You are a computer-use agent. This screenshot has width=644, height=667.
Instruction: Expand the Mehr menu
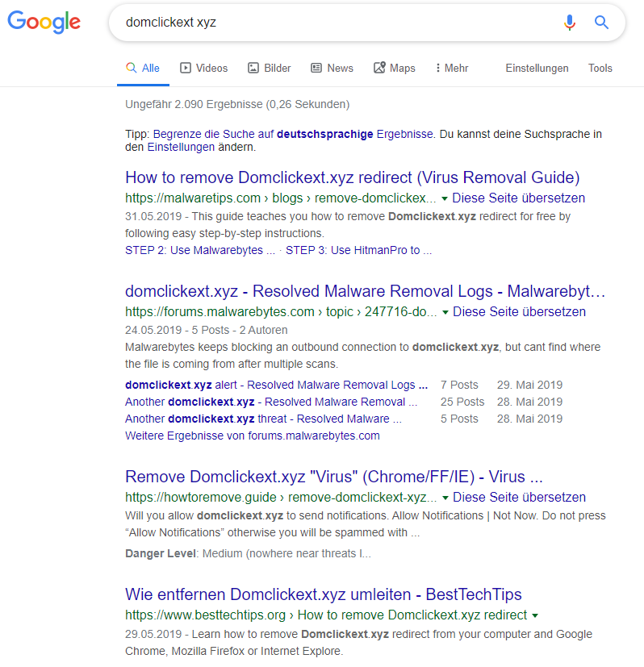[452, 68]
